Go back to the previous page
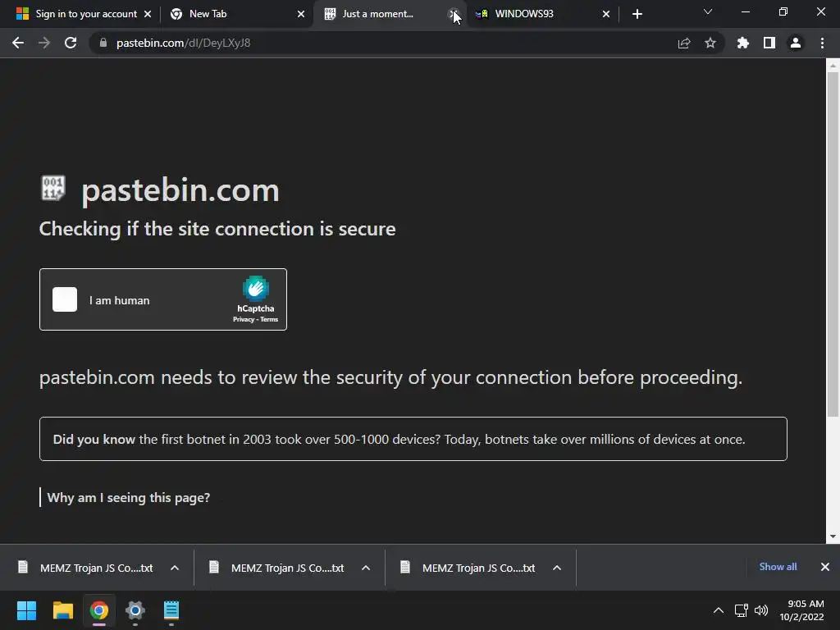Viewport: 840px width, 630px height. coord(18,43)
